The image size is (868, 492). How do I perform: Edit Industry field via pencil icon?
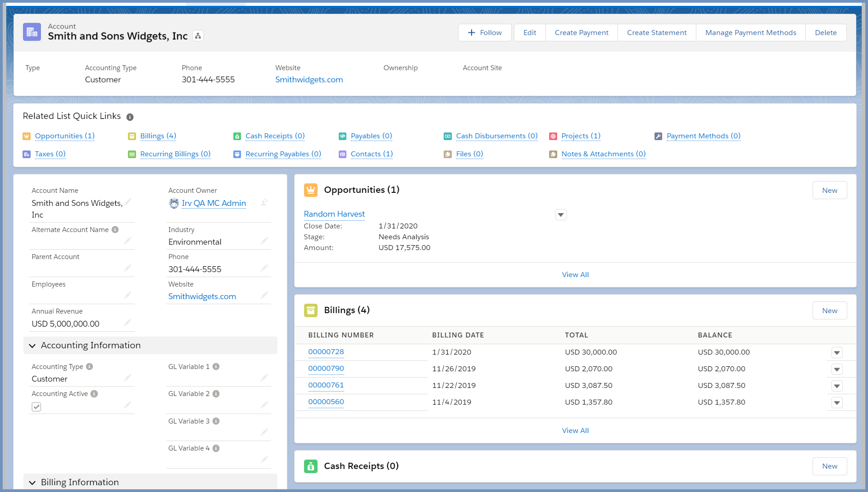point(264,241)
